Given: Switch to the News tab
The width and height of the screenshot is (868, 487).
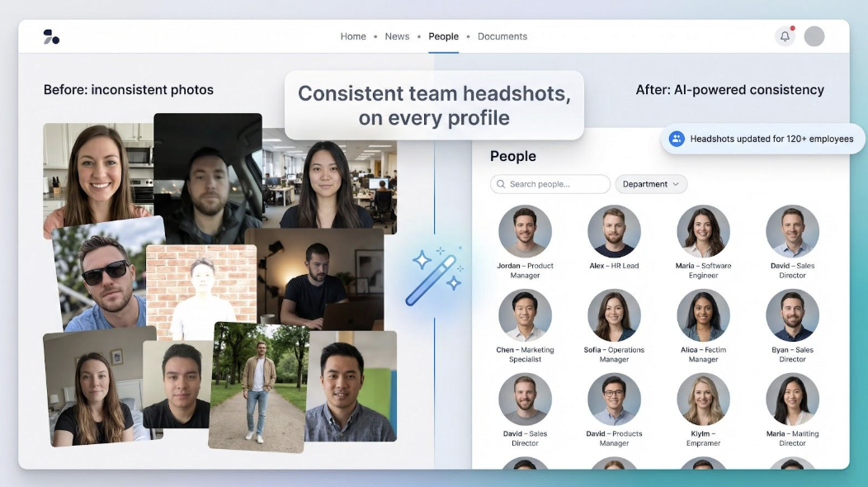Looking at the screenshot, I should [397, 36].
